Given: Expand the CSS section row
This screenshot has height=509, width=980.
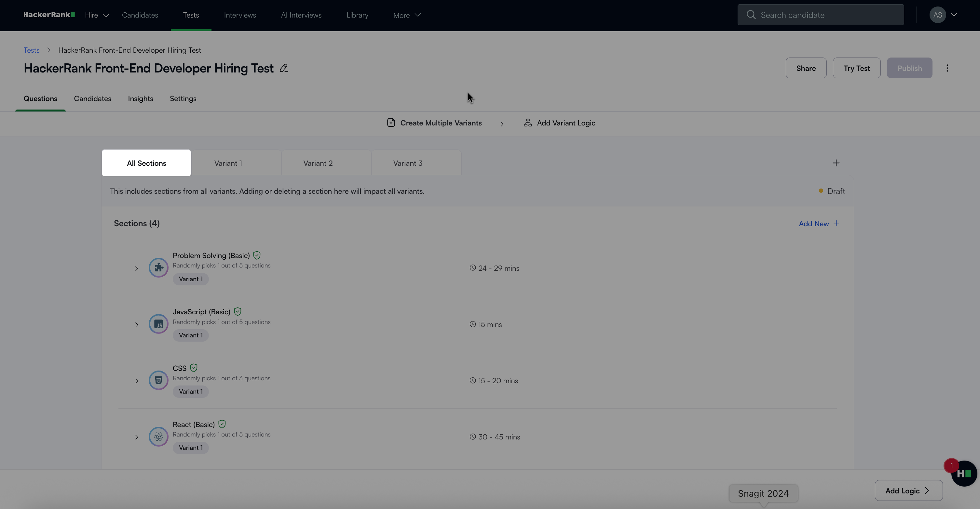Looking at the screenshot, I should (137, 381).
